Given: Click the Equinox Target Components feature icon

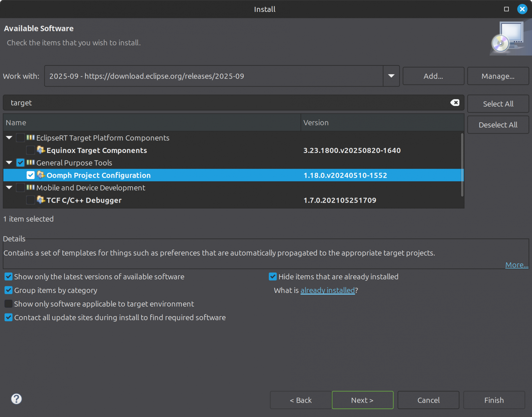Looking at the screenshot, I should [x=41, y=150].
